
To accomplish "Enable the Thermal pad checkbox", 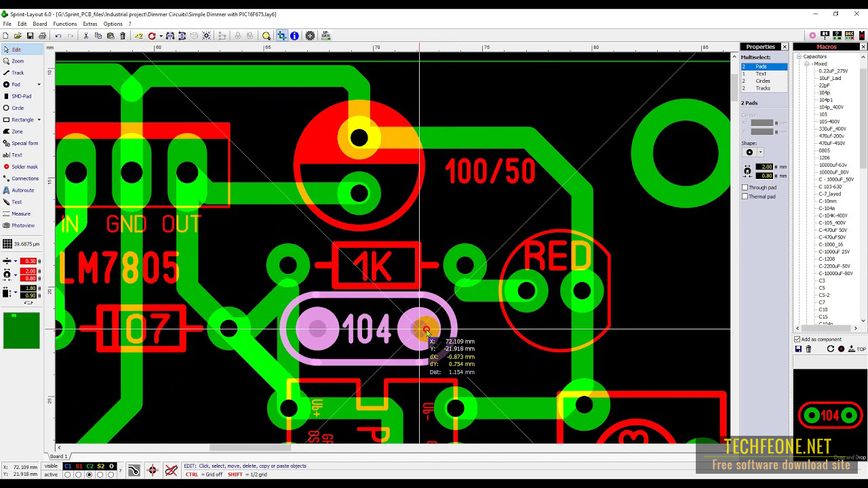I will click(745, 197).
